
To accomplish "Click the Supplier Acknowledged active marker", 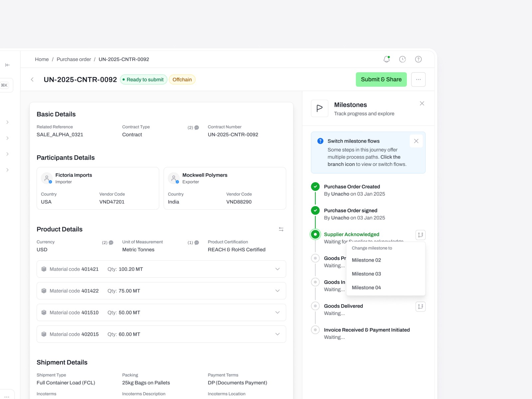I will coord(315,234).
